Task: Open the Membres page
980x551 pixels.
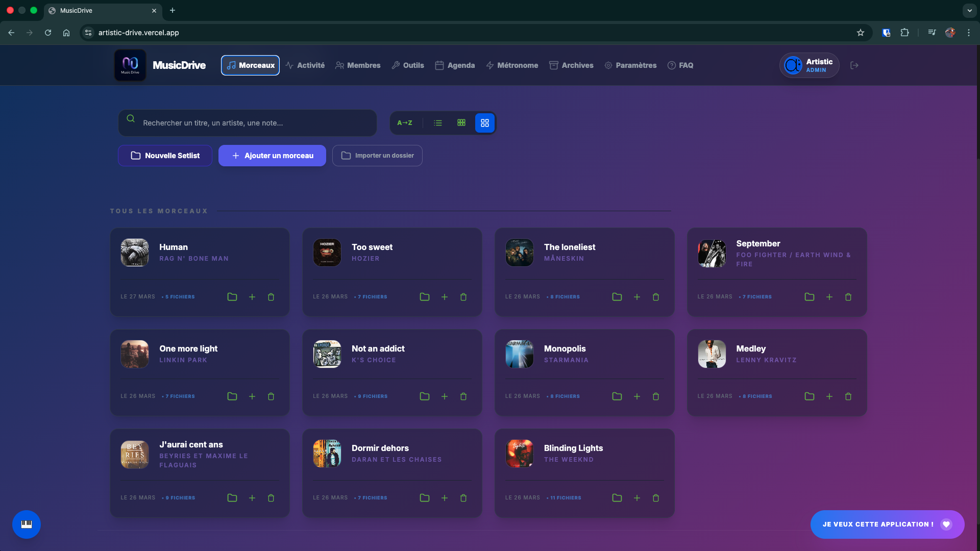Action: click(358, 65)
